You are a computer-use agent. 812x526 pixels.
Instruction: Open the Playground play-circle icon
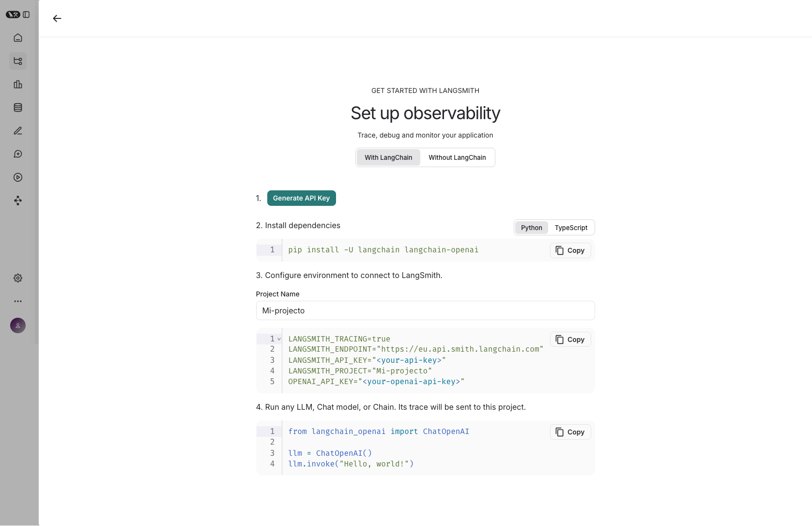(18, 177)
